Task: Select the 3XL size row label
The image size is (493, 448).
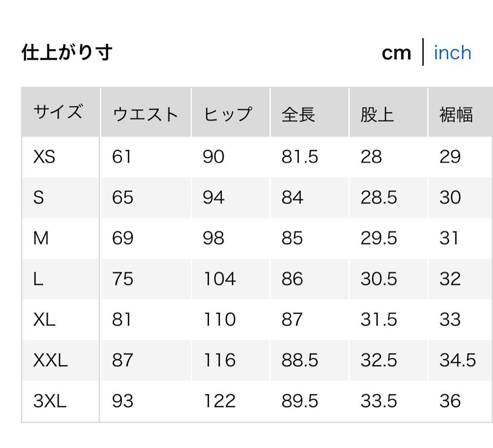Action: 50,401
